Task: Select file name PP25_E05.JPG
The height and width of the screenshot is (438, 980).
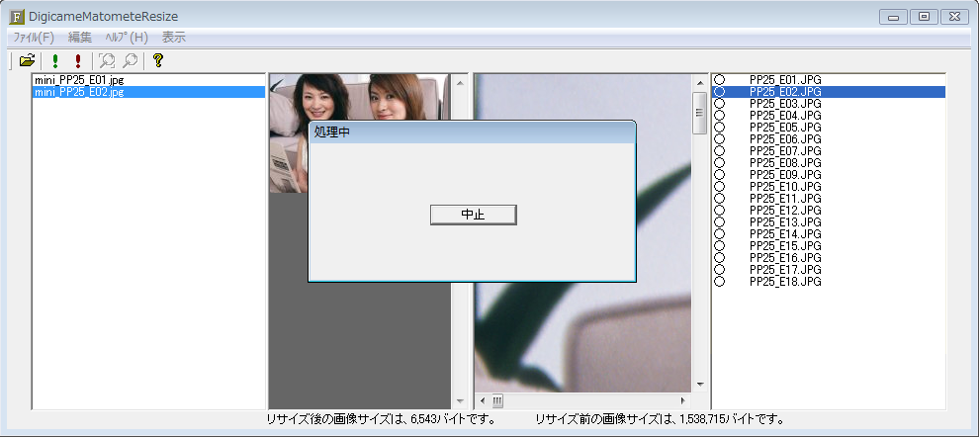Action: (785, 128)
